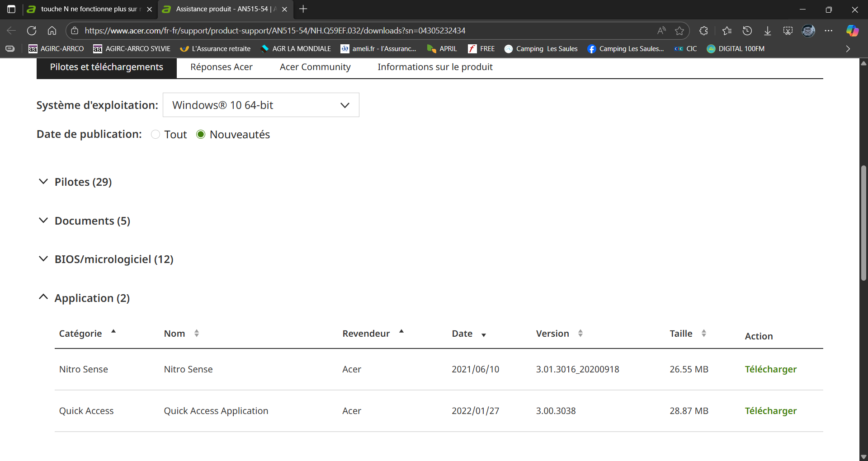
Task: Select the 'Nouveautés' publication date radio
Action: coord(201,135)
